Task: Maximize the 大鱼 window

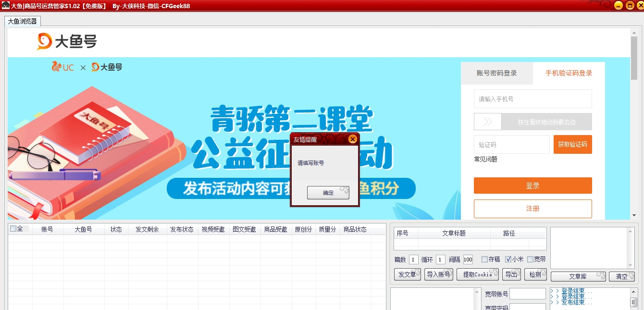Action: (x=630, y=5)
